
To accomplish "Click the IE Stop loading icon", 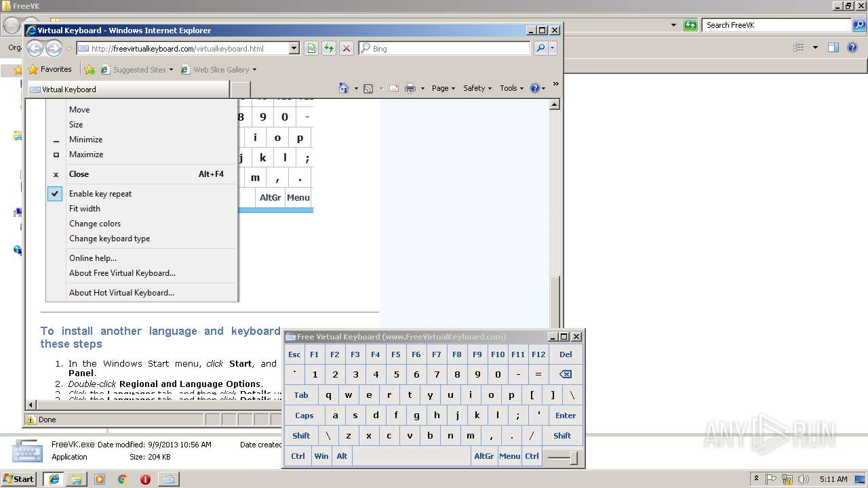I will [347, 48].
